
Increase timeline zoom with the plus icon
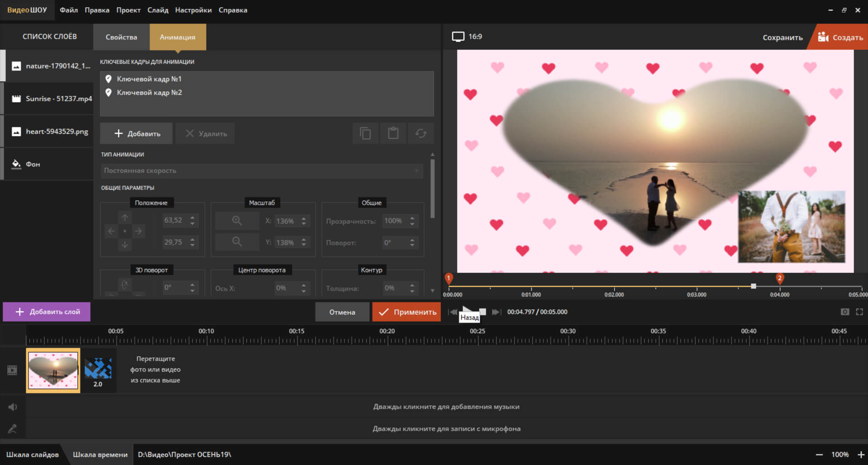pyautogui.click(x=861, y=455)
